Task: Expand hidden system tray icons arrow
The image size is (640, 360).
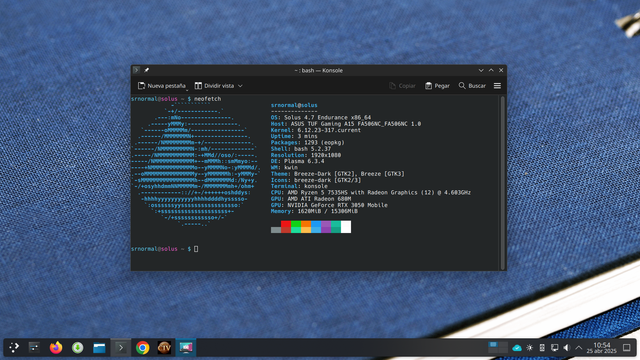Action: [x=579, y=348]
